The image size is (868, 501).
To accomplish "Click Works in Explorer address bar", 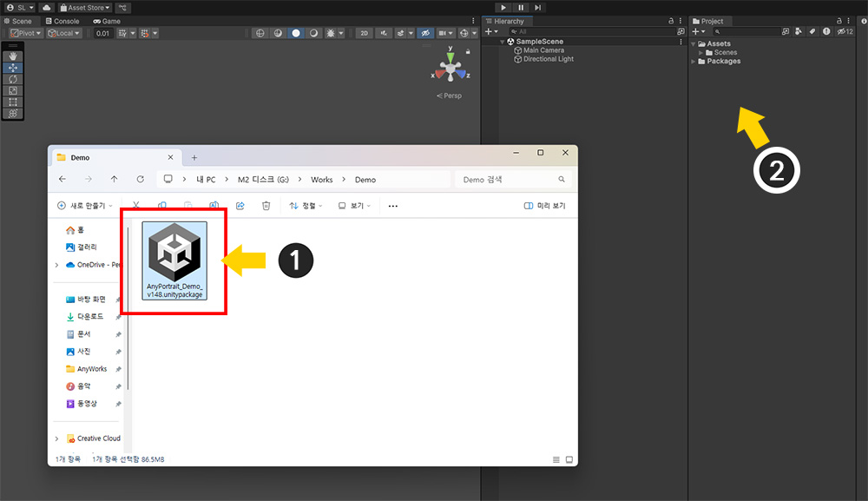I will tap(322, 180).
